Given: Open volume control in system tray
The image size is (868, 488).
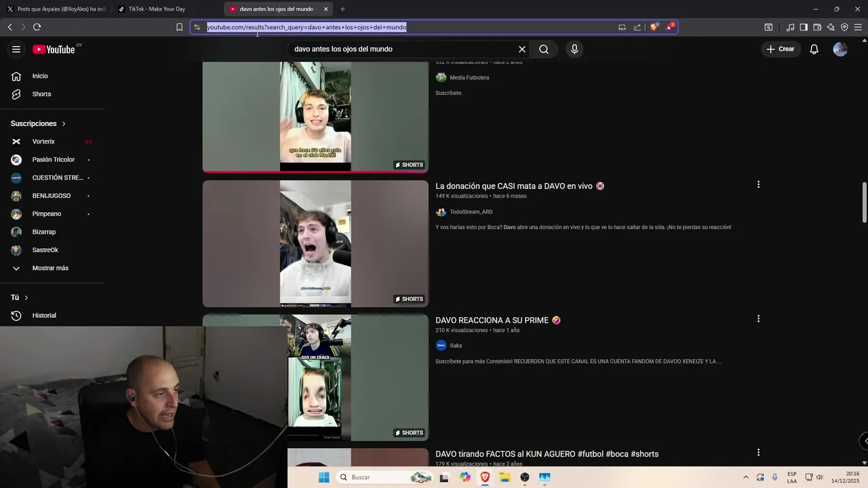Looking at the screenshot, I should tap(819, 477).
